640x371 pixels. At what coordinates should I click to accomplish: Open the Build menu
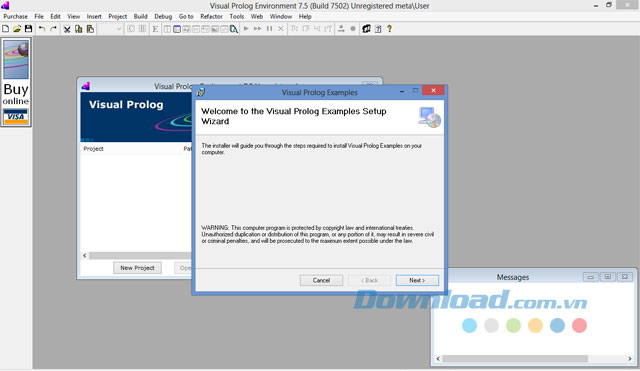point(140,16)
